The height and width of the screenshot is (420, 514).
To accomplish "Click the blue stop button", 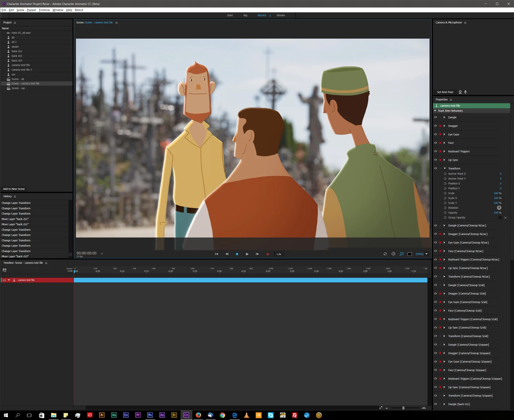I will 237,254.
